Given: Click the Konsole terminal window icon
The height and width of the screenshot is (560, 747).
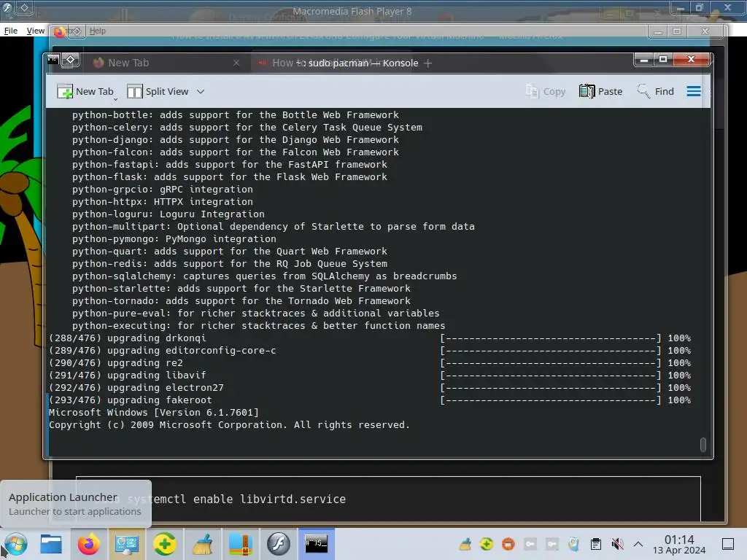Looking at the screenshot, I should pos(53,60).
